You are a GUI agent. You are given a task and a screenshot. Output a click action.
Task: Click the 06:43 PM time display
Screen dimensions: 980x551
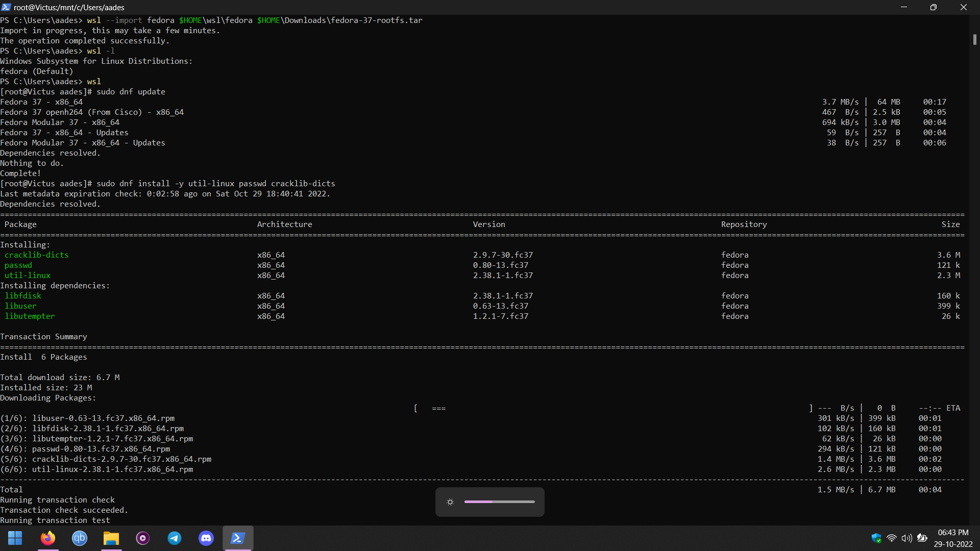952,532
